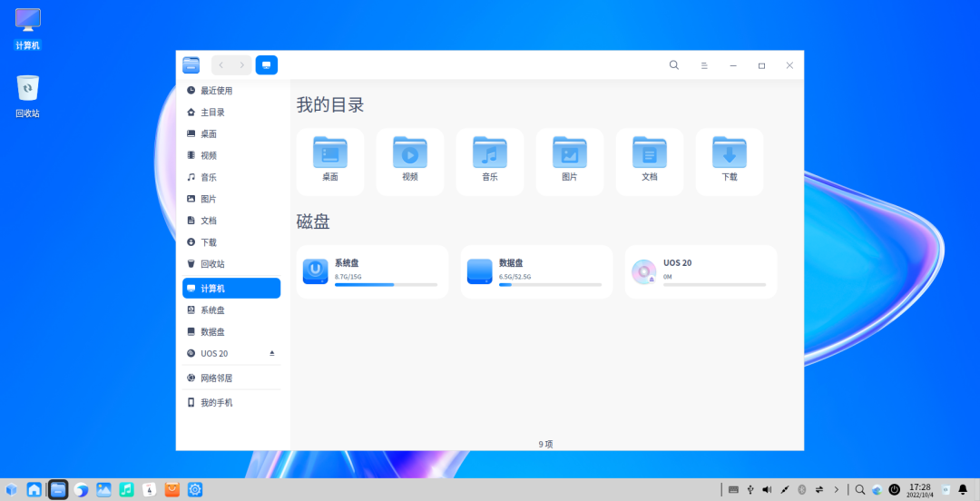Open 数据盘 from the sidebar
980x501 pixels.
(231, 332)
